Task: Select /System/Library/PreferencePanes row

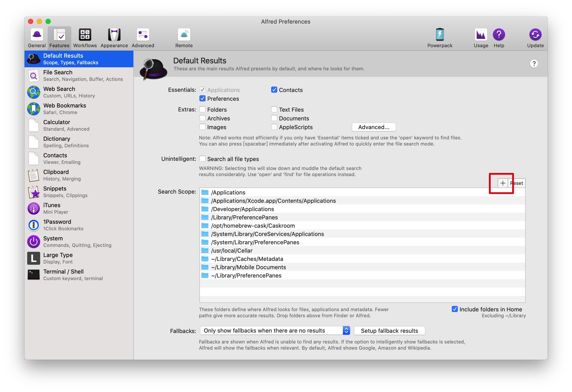Action: click(362, 242)
